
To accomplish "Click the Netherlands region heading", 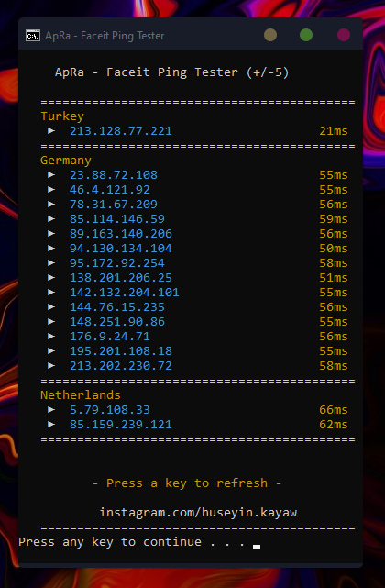I will coord(81,394).
